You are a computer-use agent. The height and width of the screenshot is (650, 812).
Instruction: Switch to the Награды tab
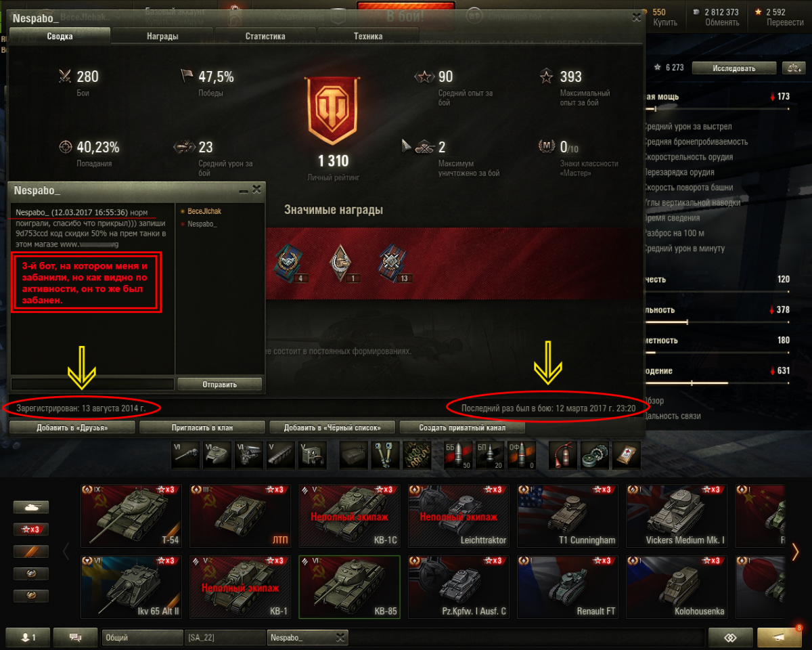[162, 37]
